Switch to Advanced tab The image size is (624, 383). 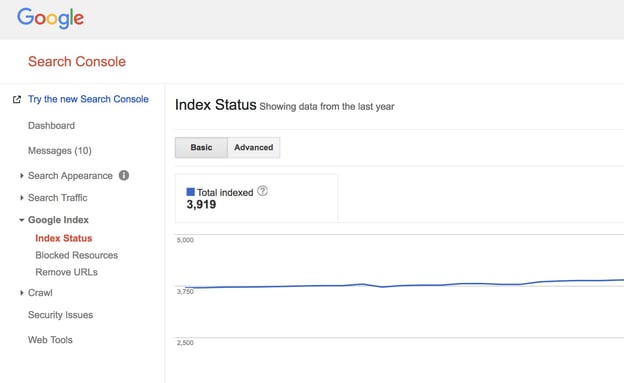[x=254, y=148]
